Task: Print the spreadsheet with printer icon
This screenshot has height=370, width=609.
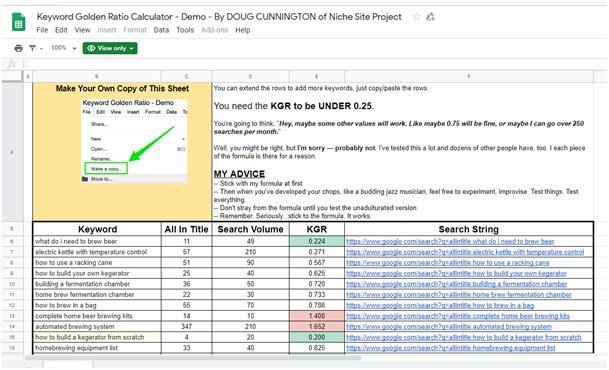Action: point(18,48)
